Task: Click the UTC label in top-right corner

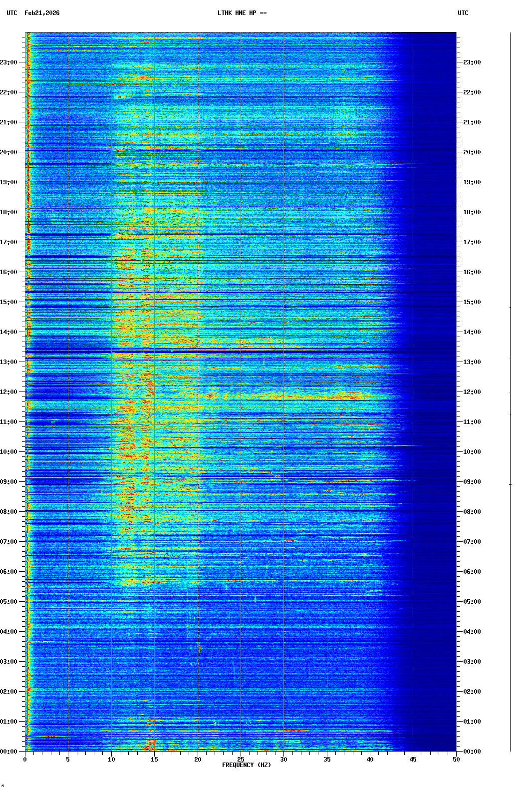Action: (463, 13)
